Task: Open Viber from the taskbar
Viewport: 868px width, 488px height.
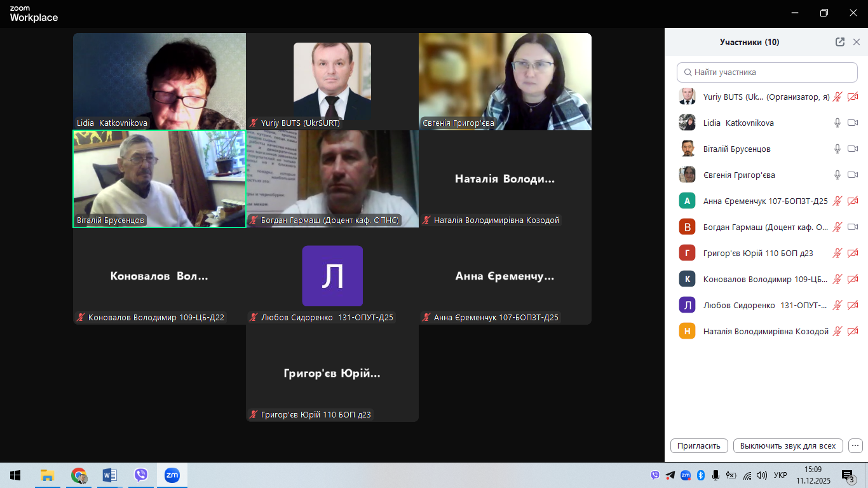Action: coord(141,475)
